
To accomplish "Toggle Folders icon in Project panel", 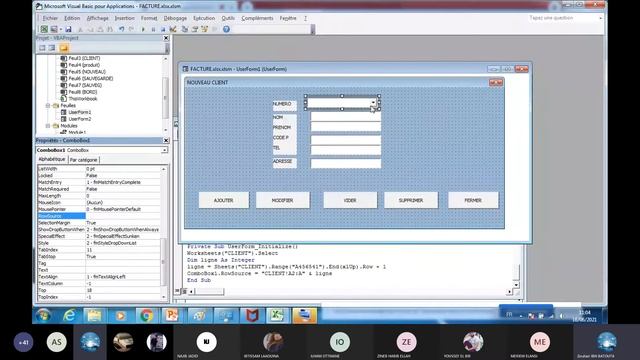I will tap(64, 48).
